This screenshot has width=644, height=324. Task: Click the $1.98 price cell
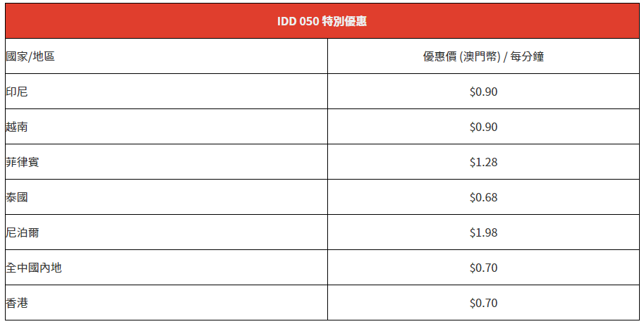point(483,232)
